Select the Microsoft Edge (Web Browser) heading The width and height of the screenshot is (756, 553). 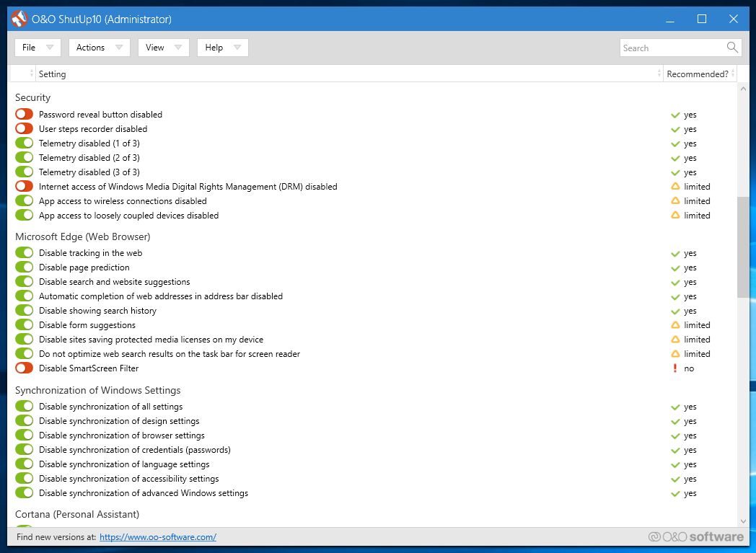82,237
